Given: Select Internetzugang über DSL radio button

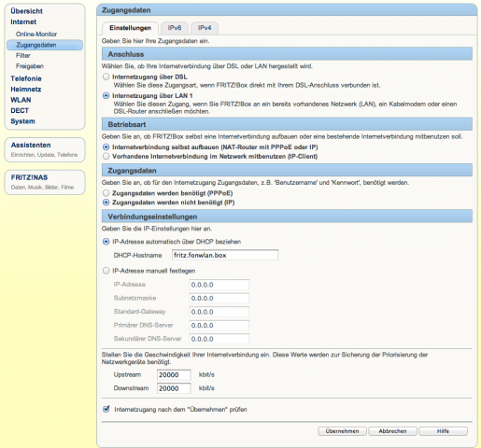Looking at the screenshot, I should click(x=106, y=77).
